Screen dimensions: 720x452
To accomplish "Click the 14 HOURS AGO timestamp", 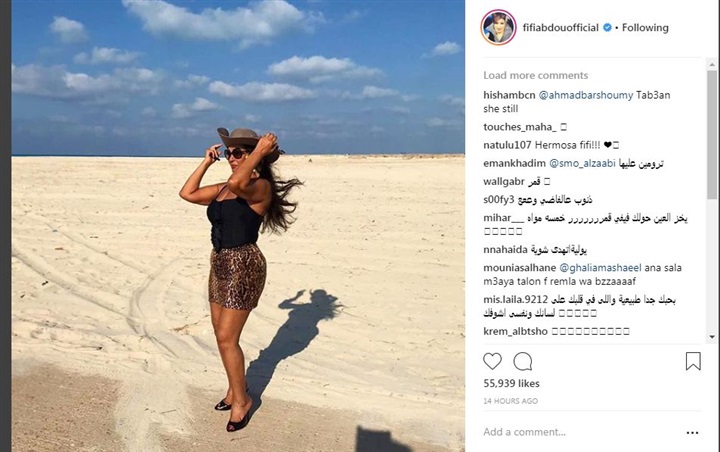I will tap(510, 401).
